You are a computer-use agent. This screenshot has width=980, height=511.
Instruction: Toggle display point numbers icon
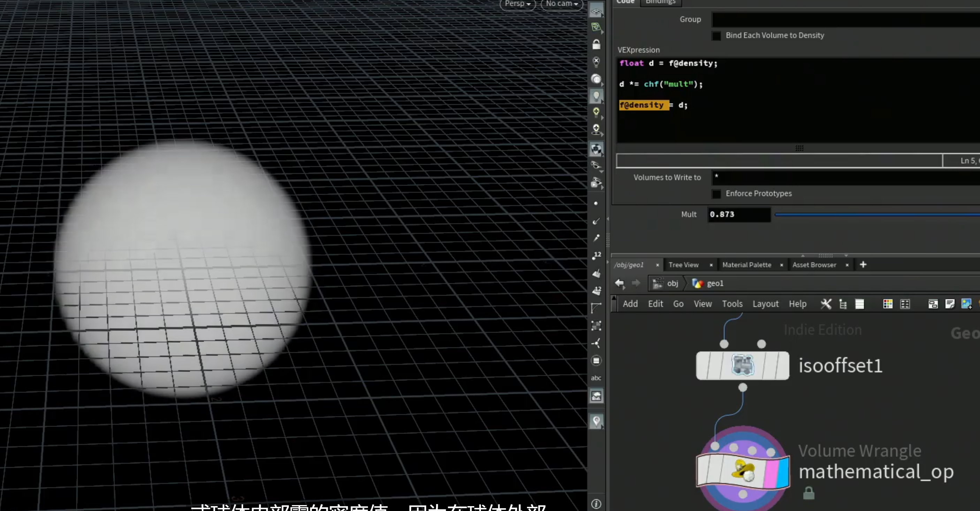click(x=596, y=256)
